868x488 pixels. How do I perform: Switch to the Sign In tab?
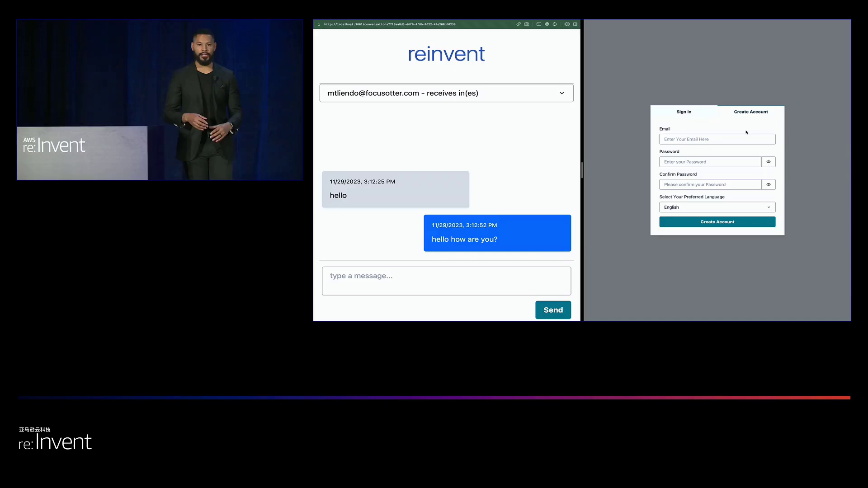(x=684, y=112)
